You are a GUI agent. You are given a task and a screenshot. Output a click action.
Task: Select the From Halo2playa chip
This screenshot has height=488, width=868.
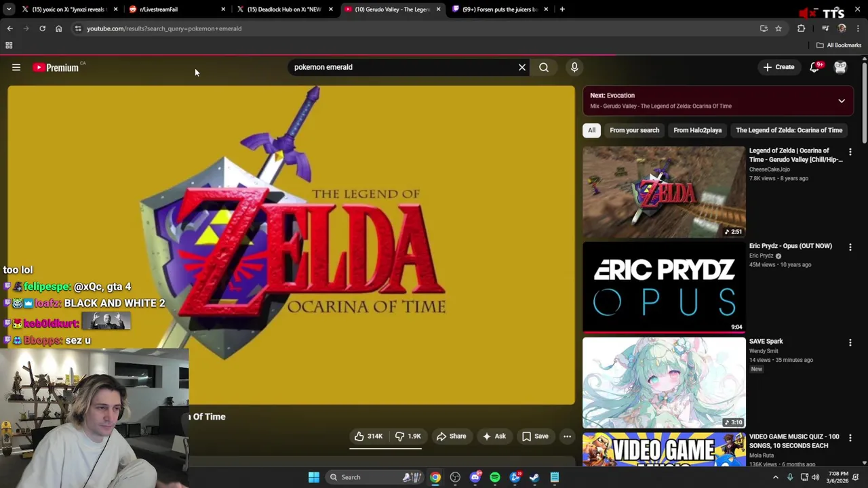pyautogui.click(x=697, y=130)
